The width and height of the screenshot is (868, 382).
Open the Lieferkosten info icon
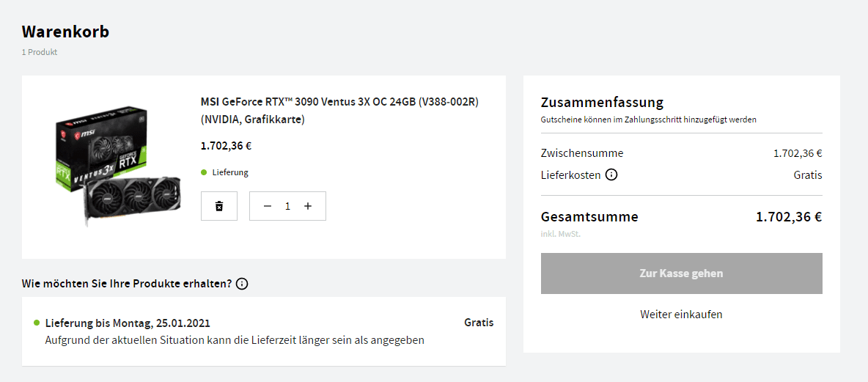click(x=611, y=175)
